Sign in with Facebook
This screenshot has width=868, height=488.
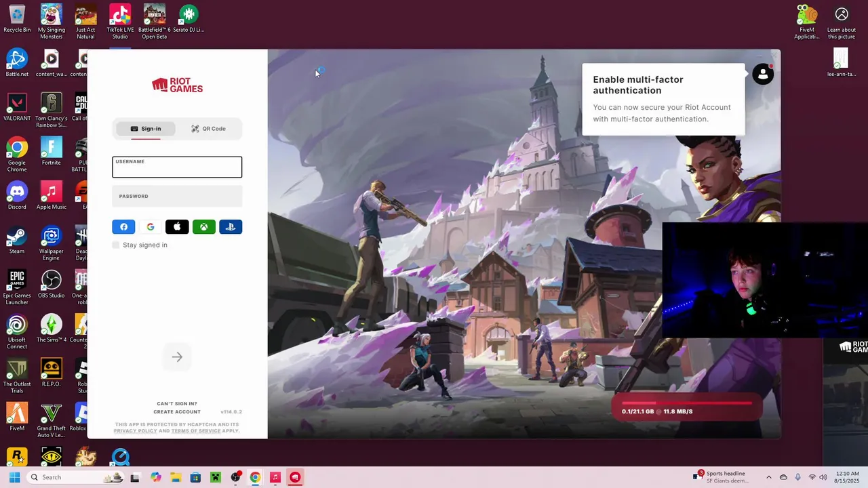(x=123, y=227)
